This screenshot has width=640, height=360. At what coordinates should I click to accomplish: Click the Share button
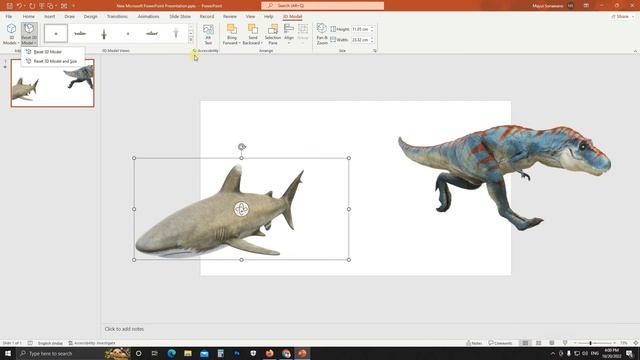point(622,17)
